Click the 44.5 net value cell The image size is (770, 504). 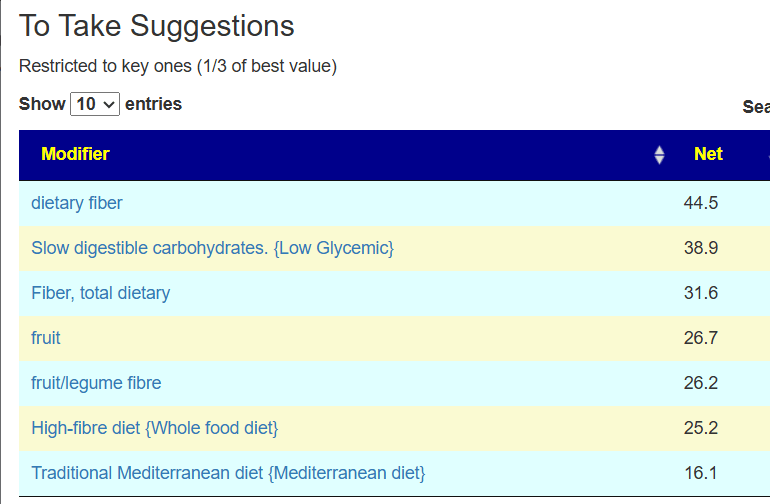701,203
